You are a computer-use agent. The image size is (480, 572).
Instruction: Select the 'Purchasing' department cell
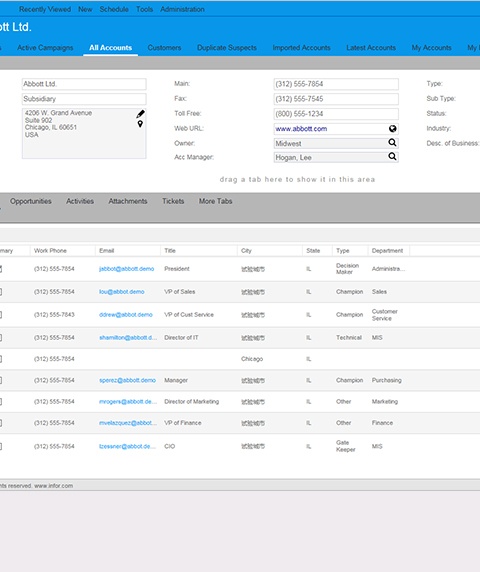point(386,380)
